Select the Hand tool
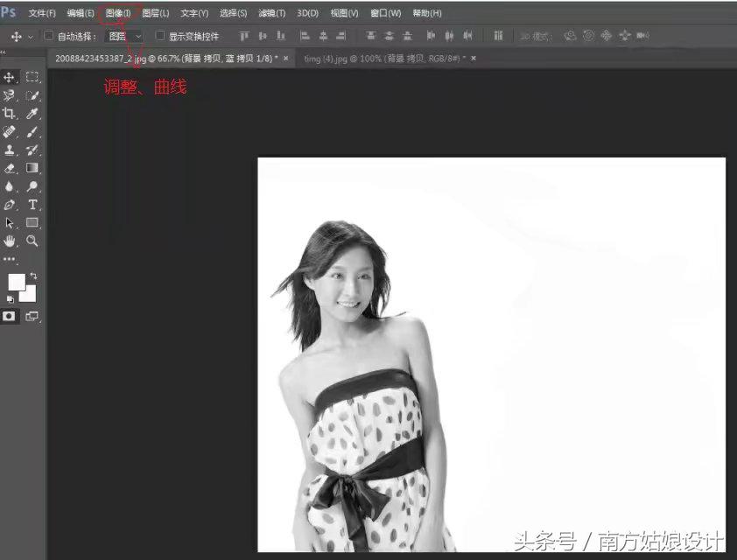This screenshot has width=737, height=560. [x=11, y=241]
